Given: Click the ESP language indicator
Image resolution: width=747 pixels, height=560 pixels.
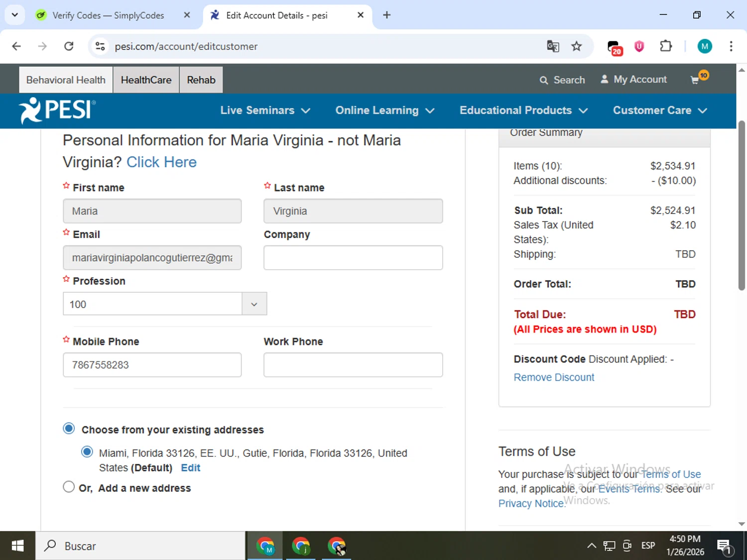Looking at the screenshot, I should click(x=648, y=546).
